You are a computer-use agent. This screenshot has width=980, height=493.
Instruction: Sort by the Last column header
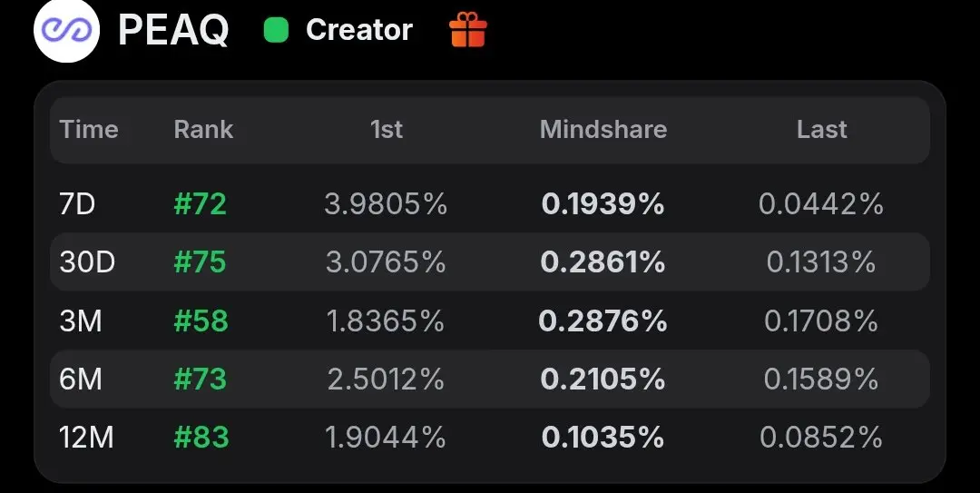tap(822, 130)
